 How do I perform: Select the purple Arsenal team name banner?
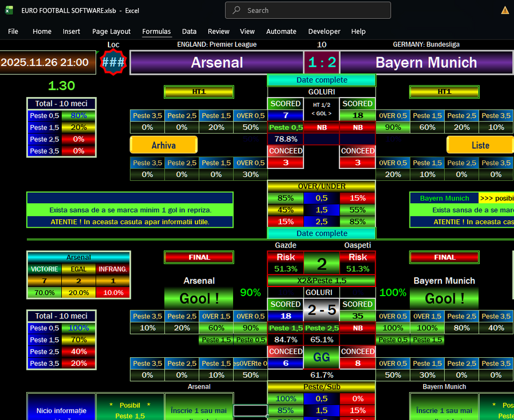(216, 63)
